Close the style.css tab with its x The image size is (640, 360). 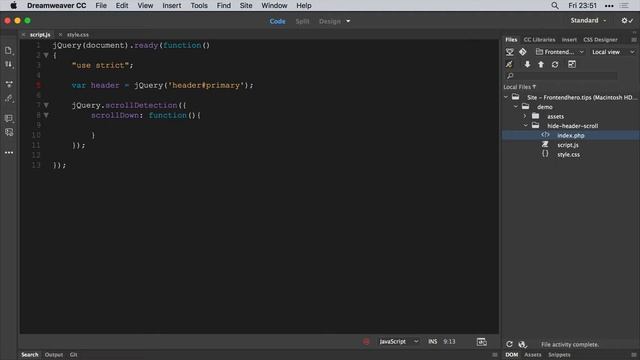point(60,35)
